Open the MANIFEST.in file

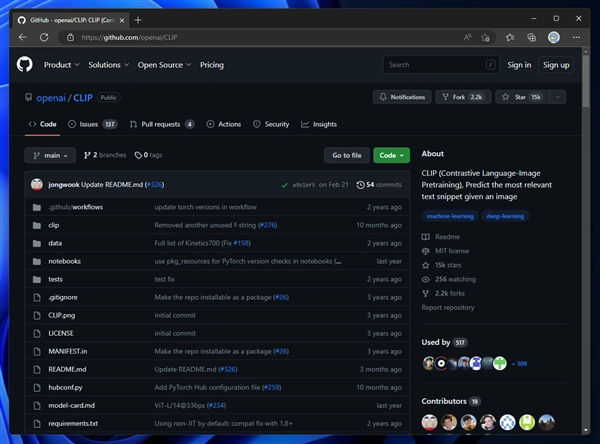tap(68, 351)
